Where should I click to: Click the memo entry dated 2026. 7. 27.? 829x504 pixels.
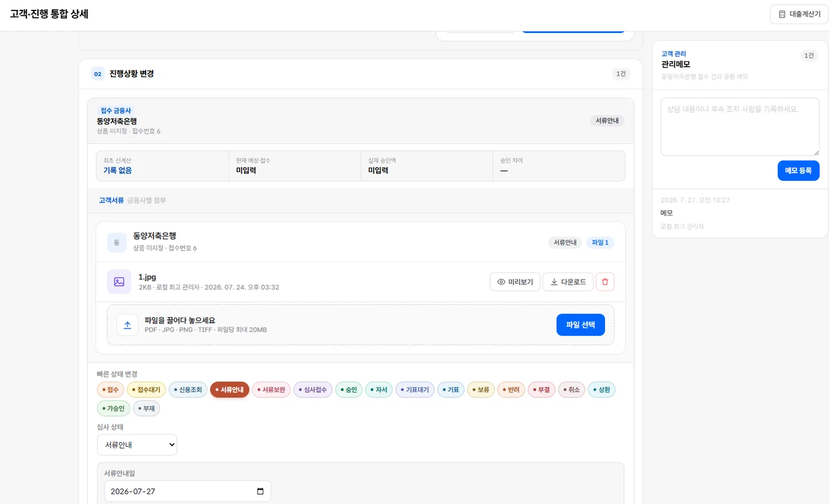(740, 213)
